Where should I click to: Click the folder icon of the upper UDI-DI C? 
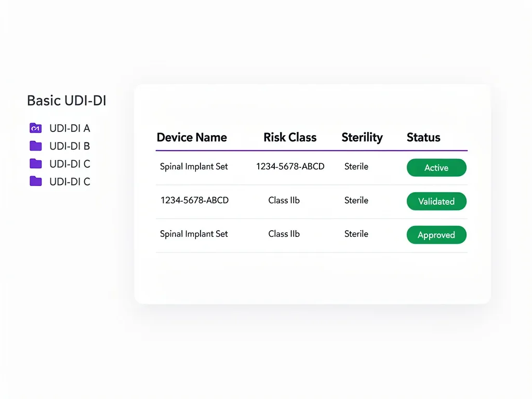tap(35, 164)
